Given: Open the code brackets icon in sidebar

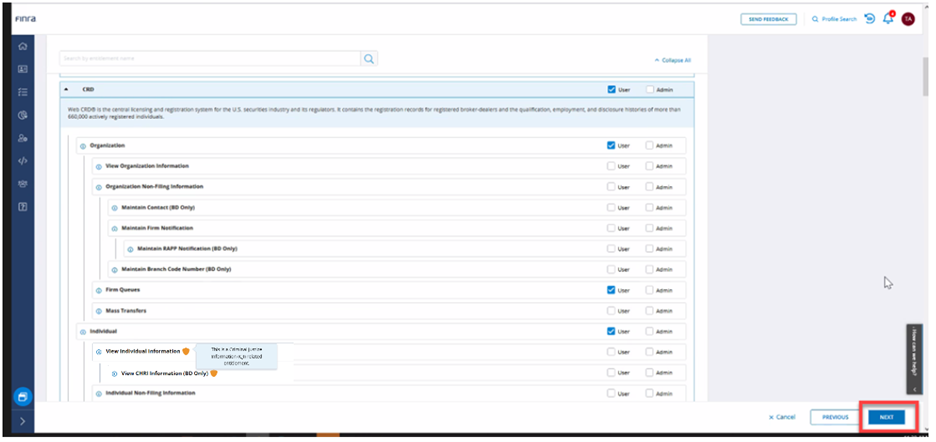Looking at the screenshot, I should click(x=23, y=161).
